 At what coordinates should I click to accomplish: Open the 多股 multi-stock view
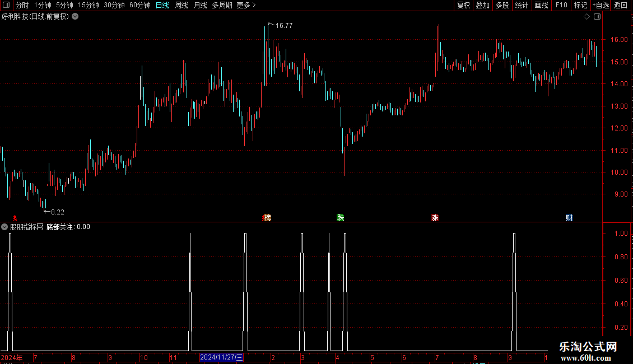tap(502, 5)
